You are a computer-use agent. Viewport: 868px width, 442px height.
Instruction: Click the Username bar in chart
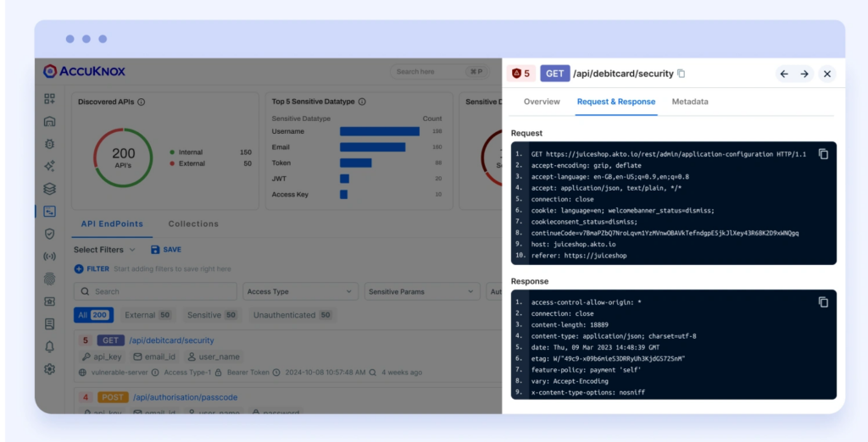380,131
